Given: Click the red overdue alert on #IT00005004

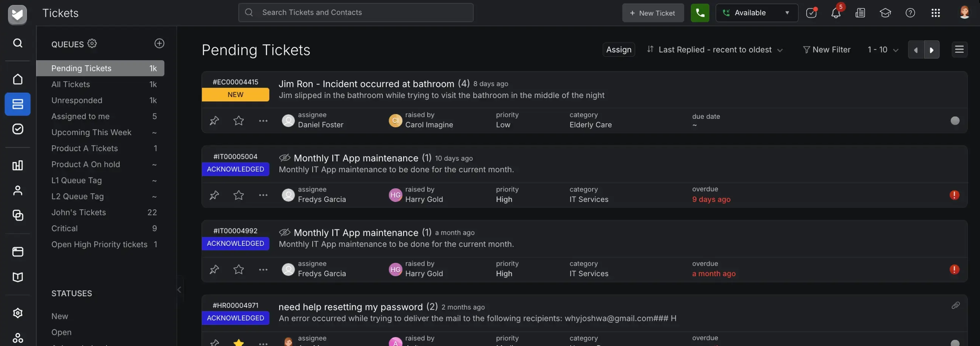Looking at the screenshot, I should click(x=954, y=195).
